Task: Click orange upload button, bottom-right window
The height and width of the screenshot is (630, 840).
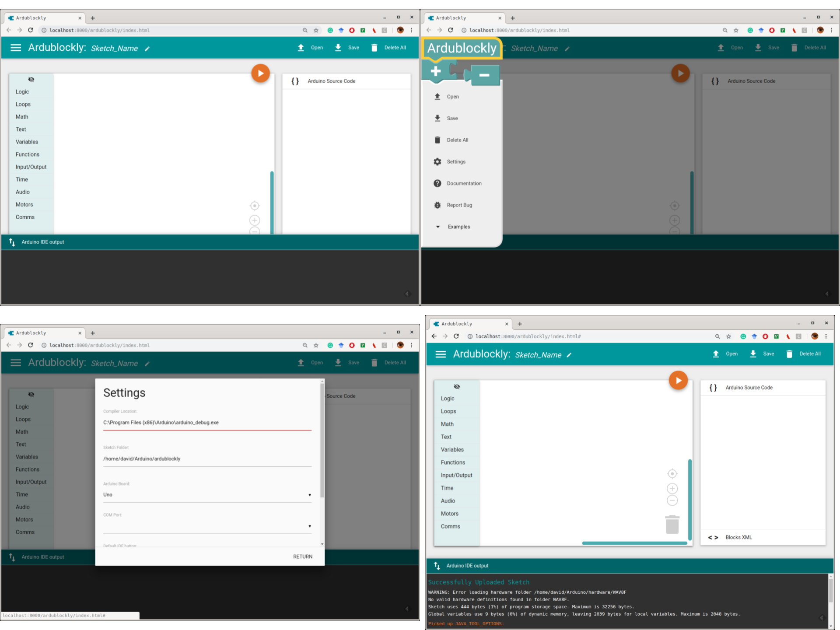Action: (678, 380)
